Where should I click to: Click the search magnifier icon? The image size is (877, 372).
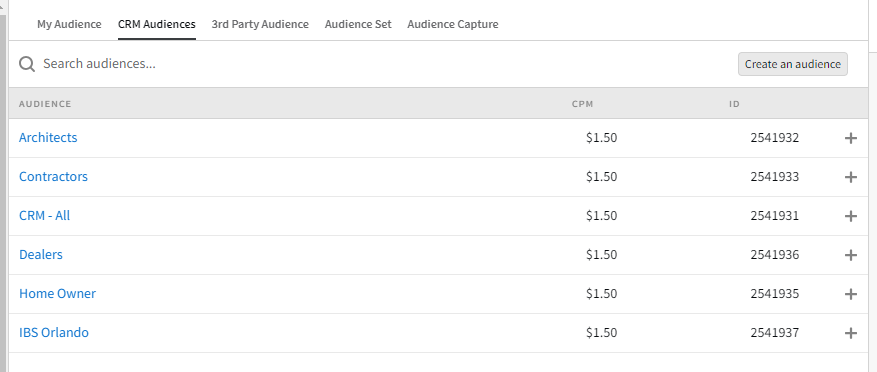(27, 64)
